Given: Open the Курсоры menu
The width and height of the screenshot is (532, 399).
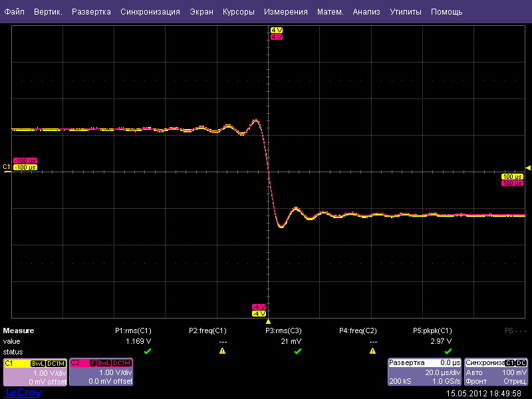Looking at the screenshot, I should 237,12.
